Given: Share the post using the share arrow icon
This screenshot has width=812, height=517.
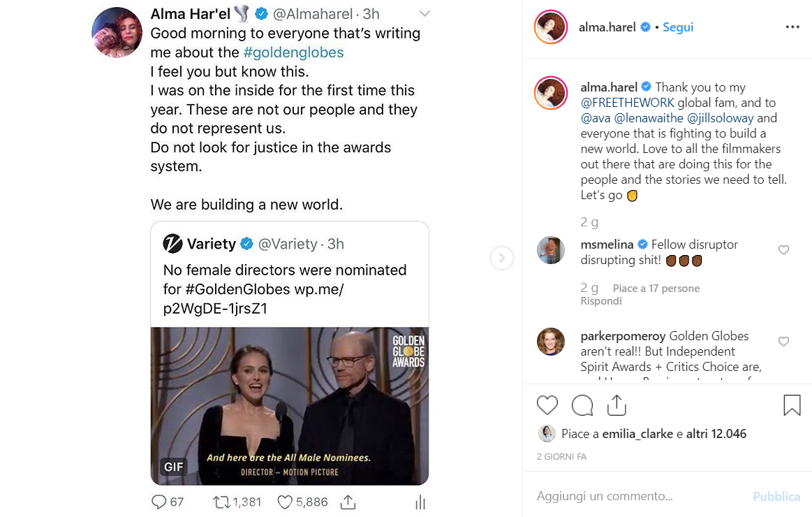Looking at the screenshot, I should pos(617,405).
